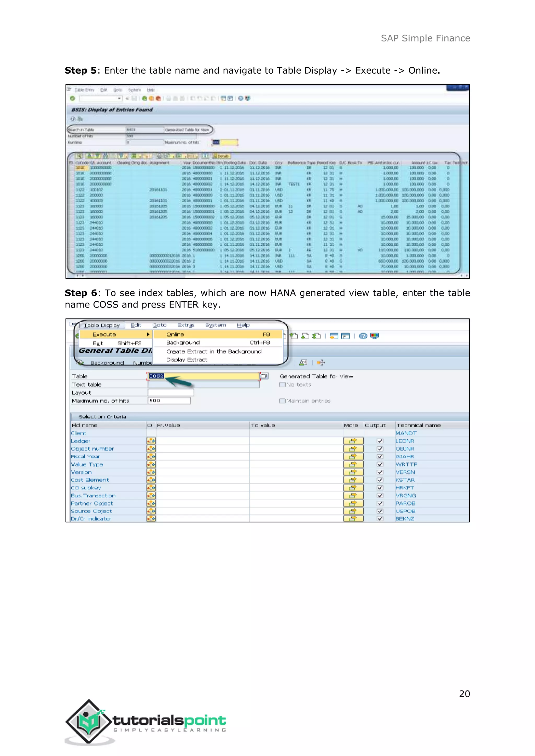
Task: Click the Last Page toolbar icon
Action: (316, 336)
